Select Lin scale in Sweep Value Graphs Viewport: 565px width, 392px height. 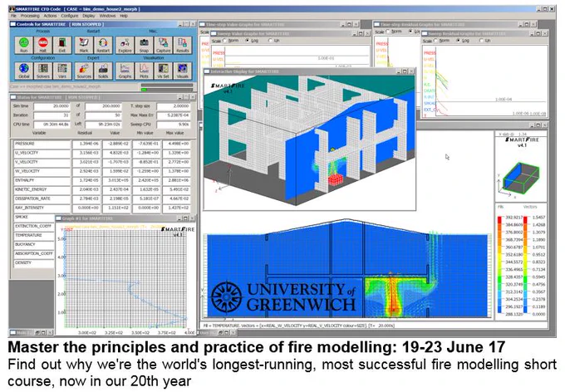[270, 41]
